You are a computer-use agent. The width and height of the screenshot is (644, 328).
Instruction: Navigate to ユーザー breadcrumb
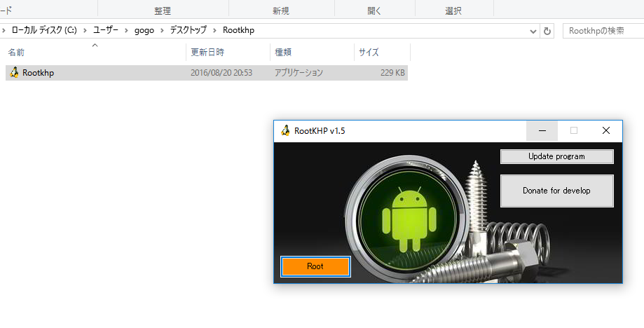click(106, 30)
